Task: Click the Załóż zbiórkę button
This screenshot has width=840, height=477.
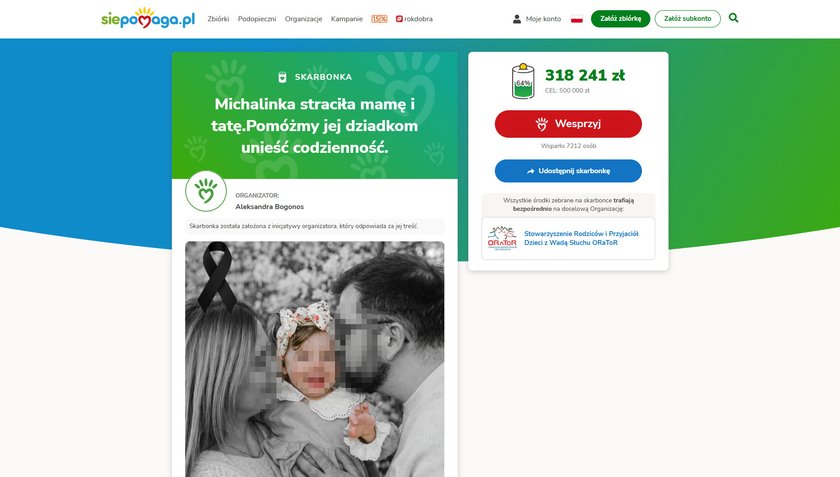Action: tap(620, 18)
